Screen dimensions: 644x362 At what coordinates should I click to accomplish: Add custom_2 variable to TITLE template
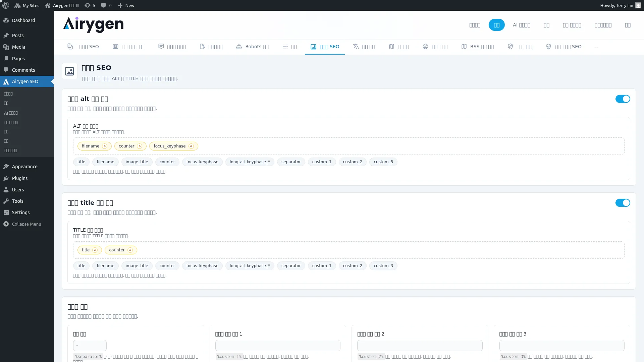click(353, 266)
